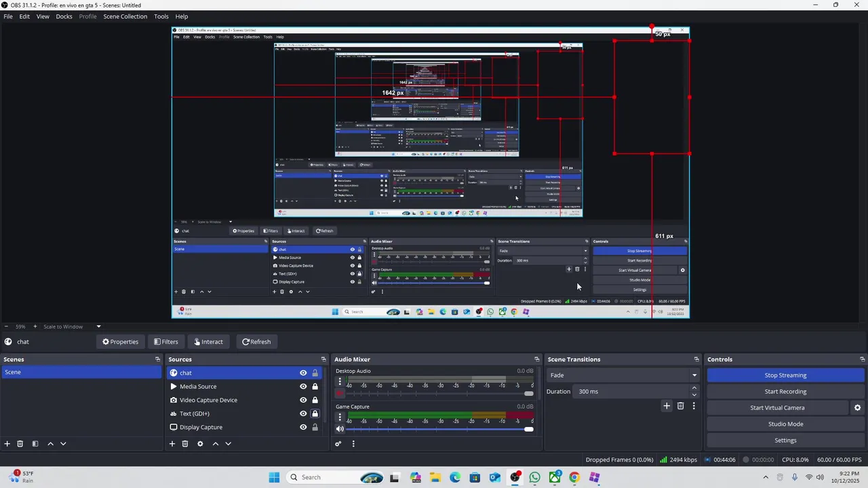Decrease transition duration with down arrow
Screen dimensions: 868x488
click(x=694, y=394)
